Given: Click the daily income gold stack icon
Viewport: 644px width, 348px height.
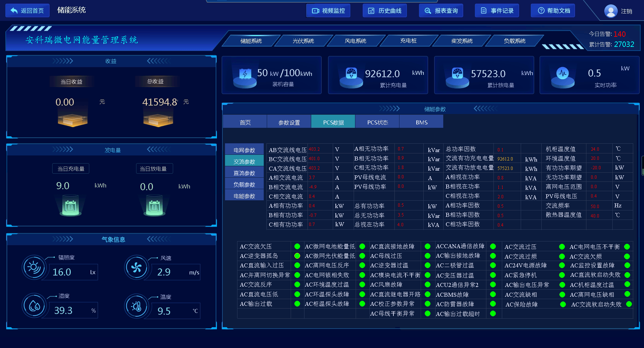Looking at the screenshot, I should tap(72, 120).
